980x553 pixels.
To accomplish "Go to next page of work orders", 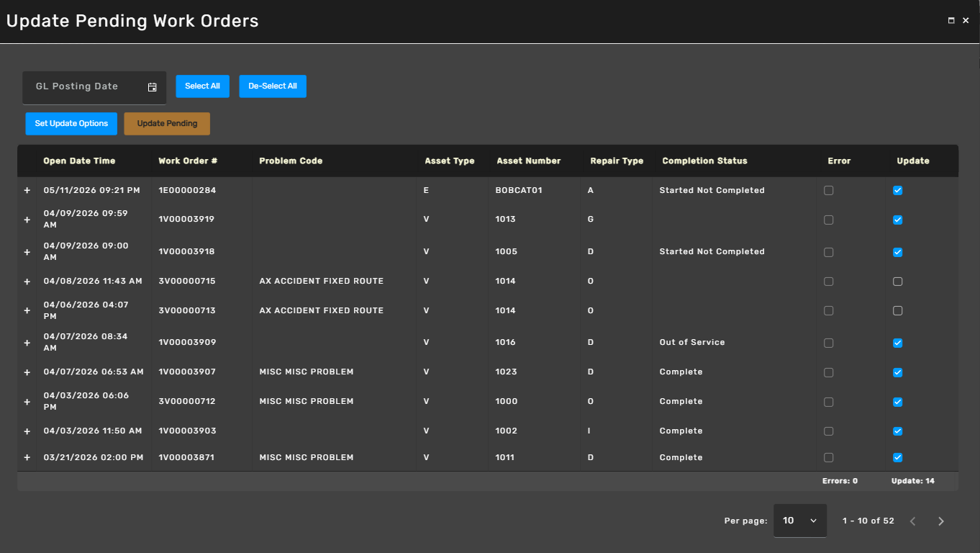I will coord(940,521).
